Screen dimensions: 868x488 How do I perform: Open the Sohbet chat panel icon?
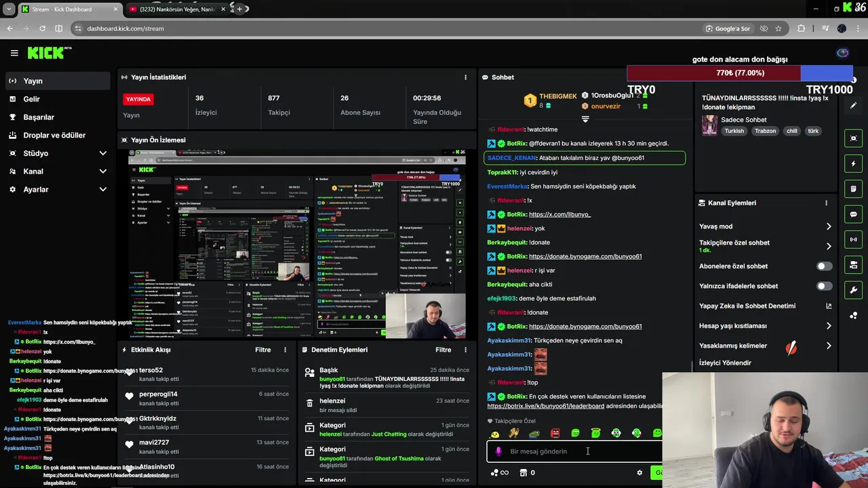click(485, 77)
